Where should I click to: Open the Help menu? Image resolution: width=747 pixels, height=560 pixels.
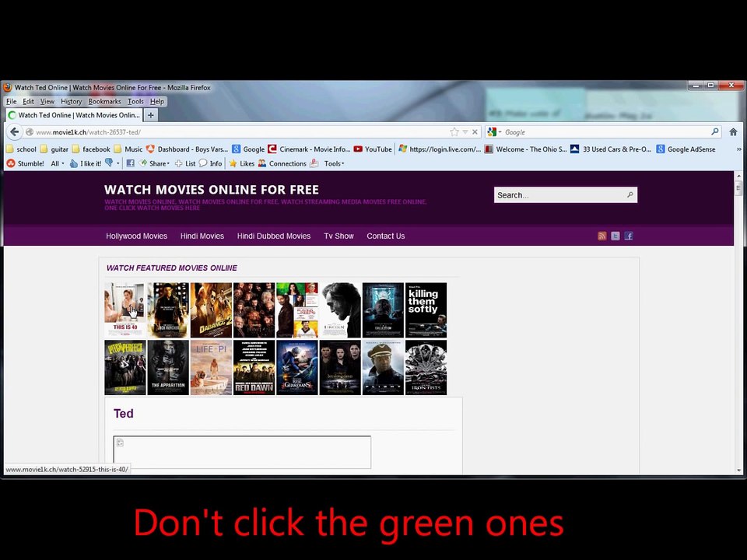point(157,101)
